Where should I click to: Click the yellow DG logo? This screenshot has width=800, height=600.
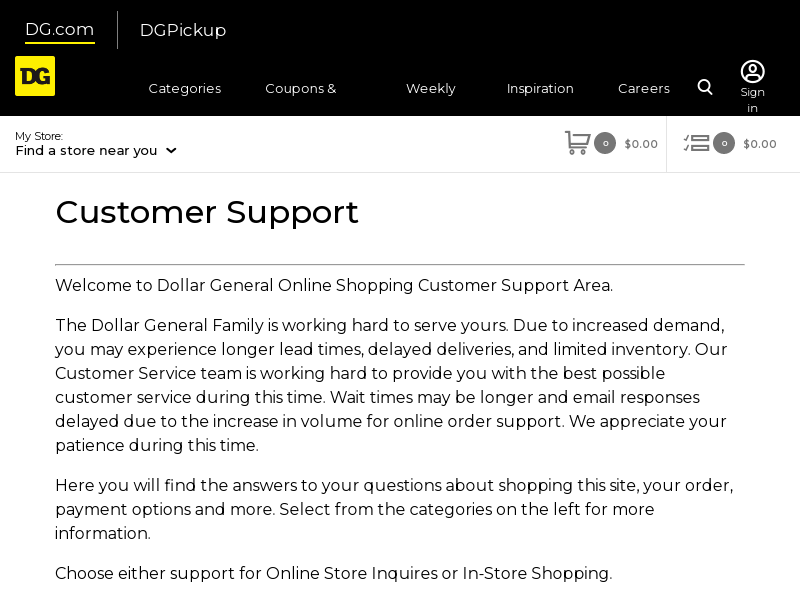pos(35,76)
